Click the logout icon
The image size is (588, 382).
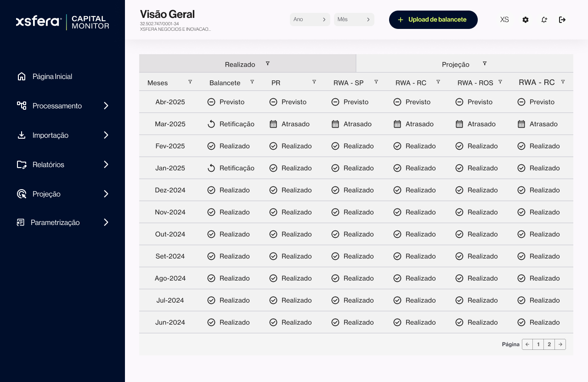point(562,20)
